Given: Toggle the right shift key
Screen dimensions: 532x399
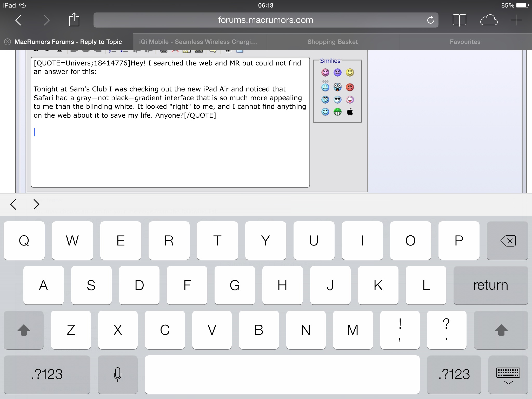Looking at the screenshot, I should tap(501, 330).
